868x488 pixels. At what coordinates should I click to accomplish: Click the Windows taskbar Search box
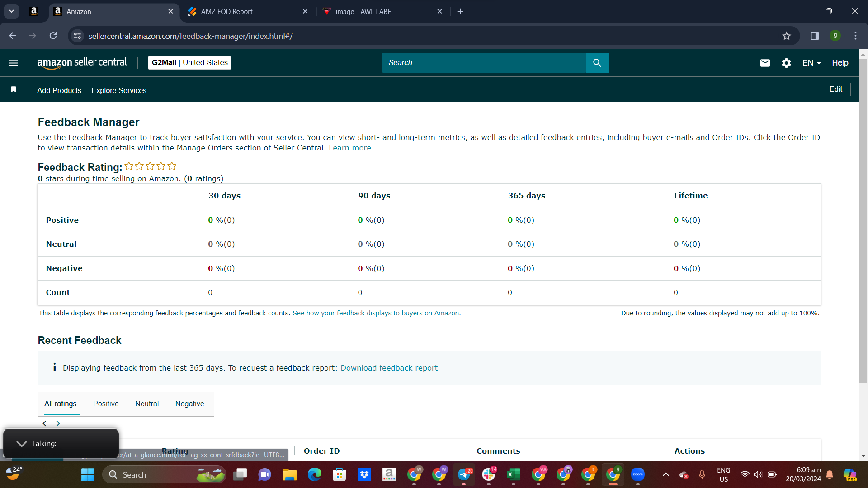click(x=165, y=474)
